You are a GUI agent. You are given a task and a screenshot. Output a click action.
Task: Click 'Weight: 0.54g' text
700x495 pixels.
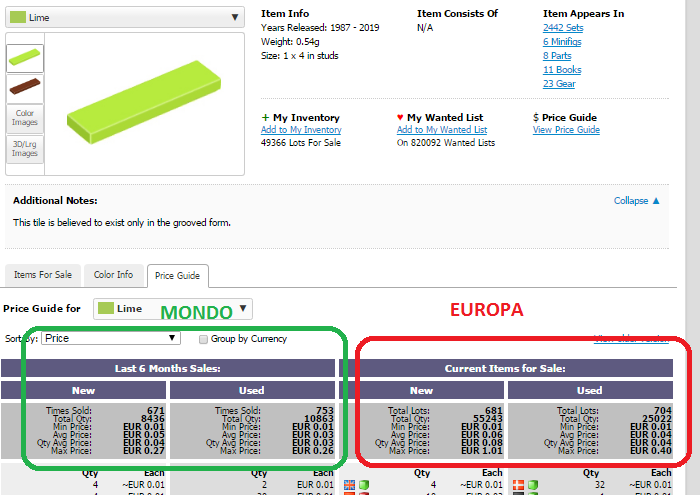(x=290, y=42)
